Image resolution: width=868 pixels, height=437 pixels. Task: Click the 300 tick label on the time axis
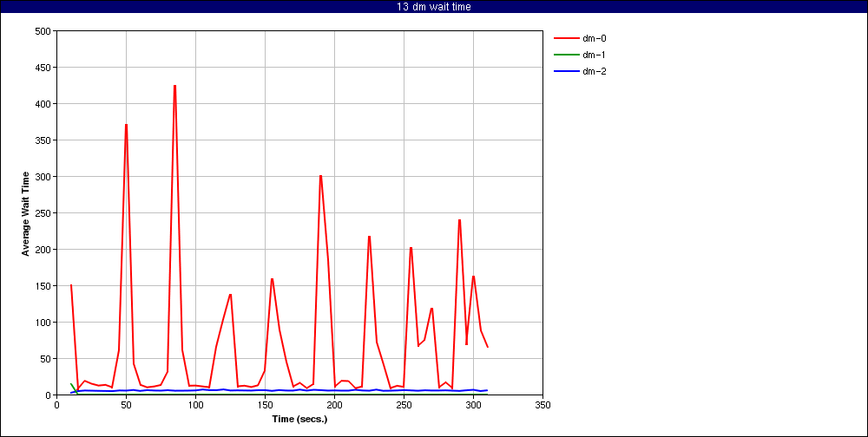[x=473, y=405]
